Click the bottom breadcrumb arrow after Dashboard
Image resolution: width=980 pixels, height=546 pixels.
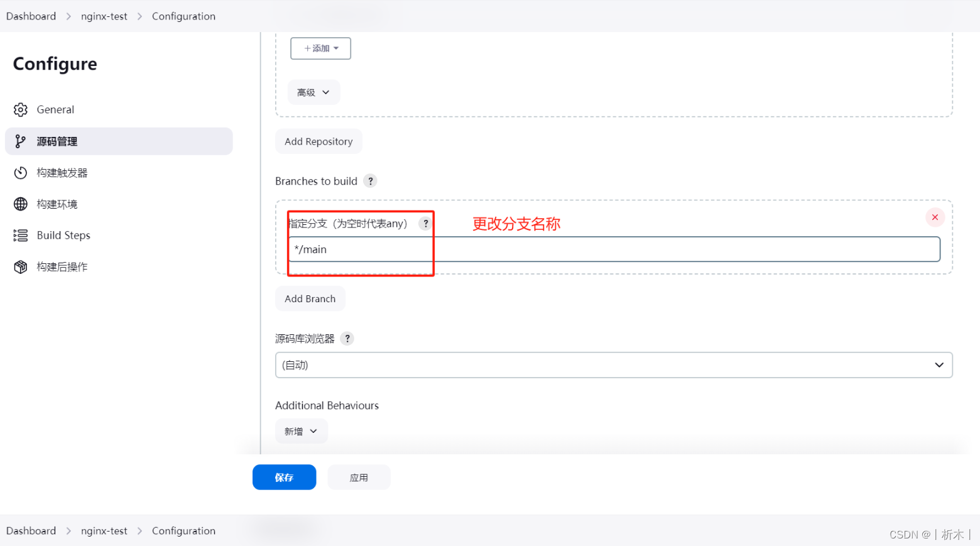(x=68, y=531)
